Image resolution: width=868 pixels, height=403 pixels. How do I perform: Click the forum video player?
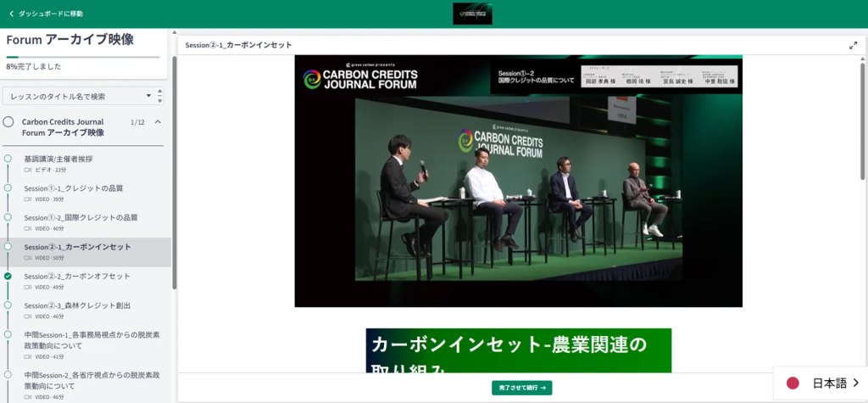coord(518,181)
